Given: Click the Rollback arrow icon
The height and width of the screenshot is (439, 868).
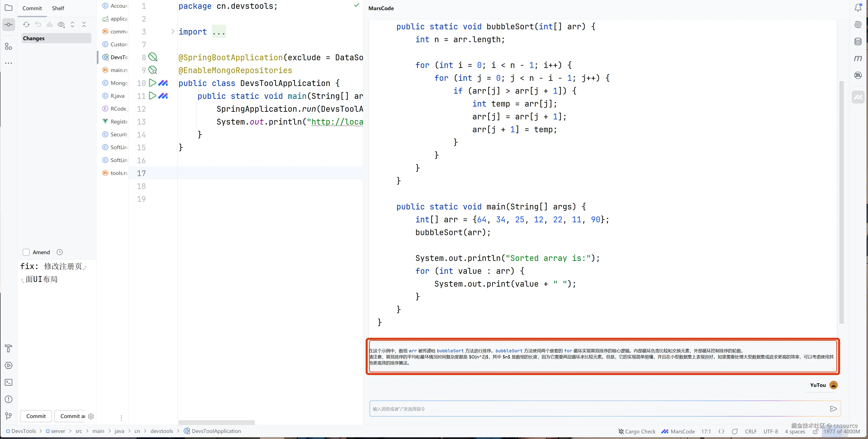Looking at the screenshot, I should [x=38, y=24].
